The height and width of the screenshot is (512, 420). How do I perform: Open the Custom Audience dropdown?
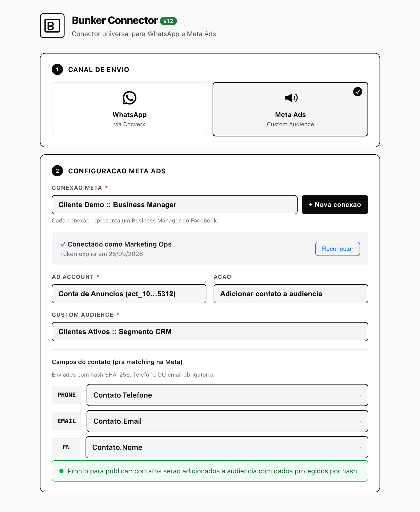point(210,332)
